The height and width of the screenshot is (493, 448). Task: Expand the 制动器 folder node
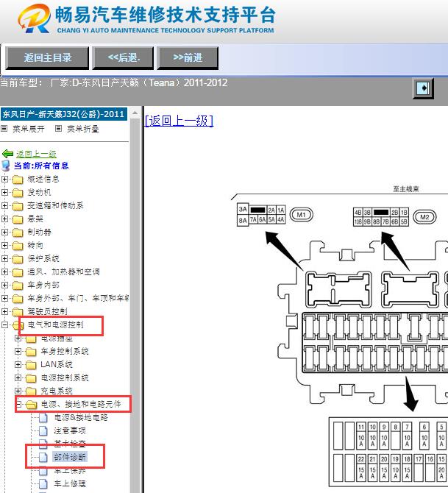[4, 232]
